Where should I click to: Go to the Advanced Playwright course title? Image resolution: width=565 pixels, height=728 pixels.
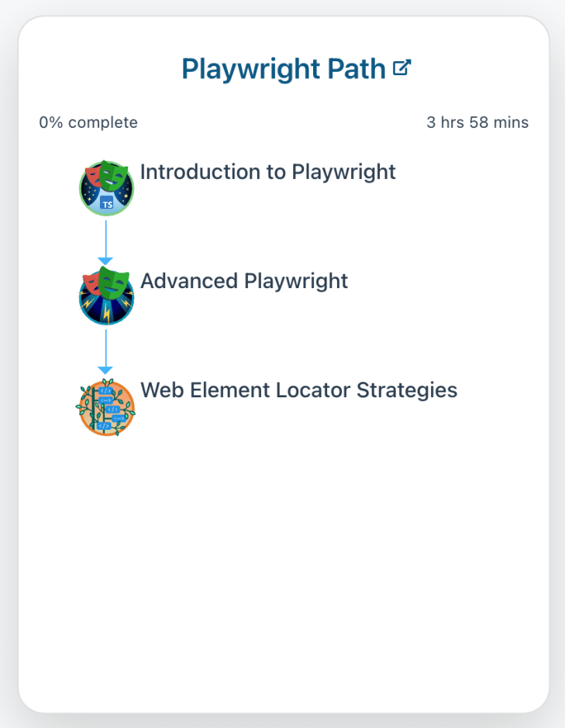coord(244,280)
